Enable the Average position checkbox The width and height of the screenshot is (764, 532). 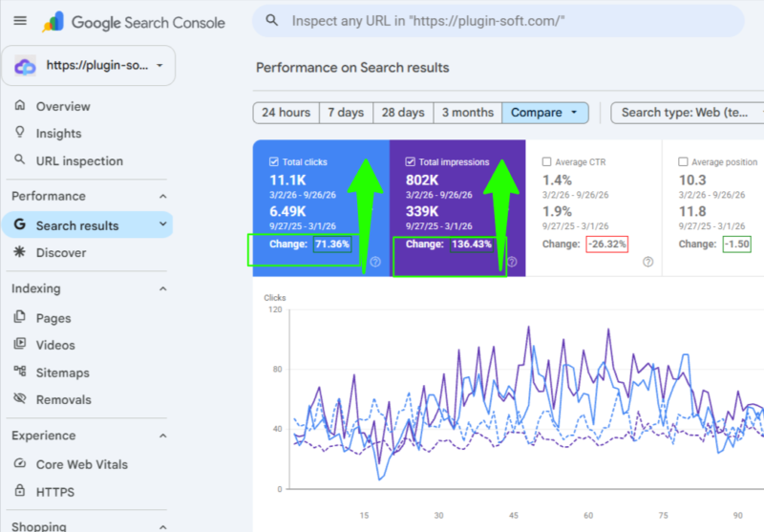(683, 161)
